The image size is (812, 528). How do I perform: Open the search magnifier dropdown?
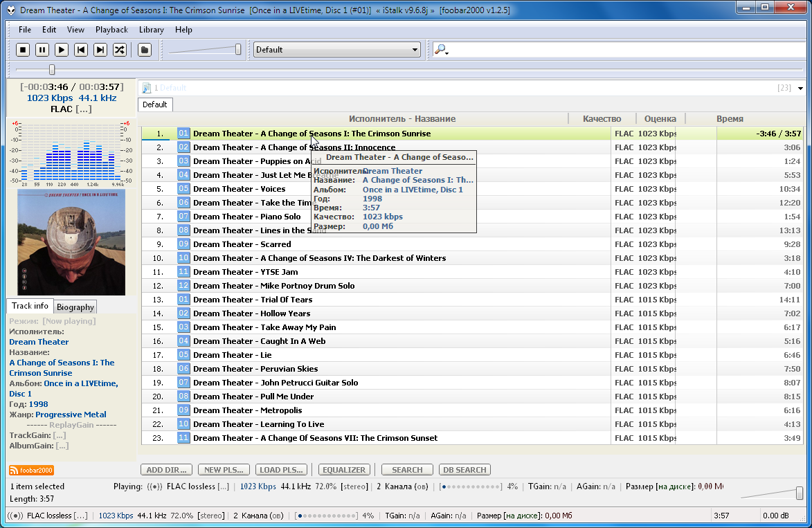(441, 50)
